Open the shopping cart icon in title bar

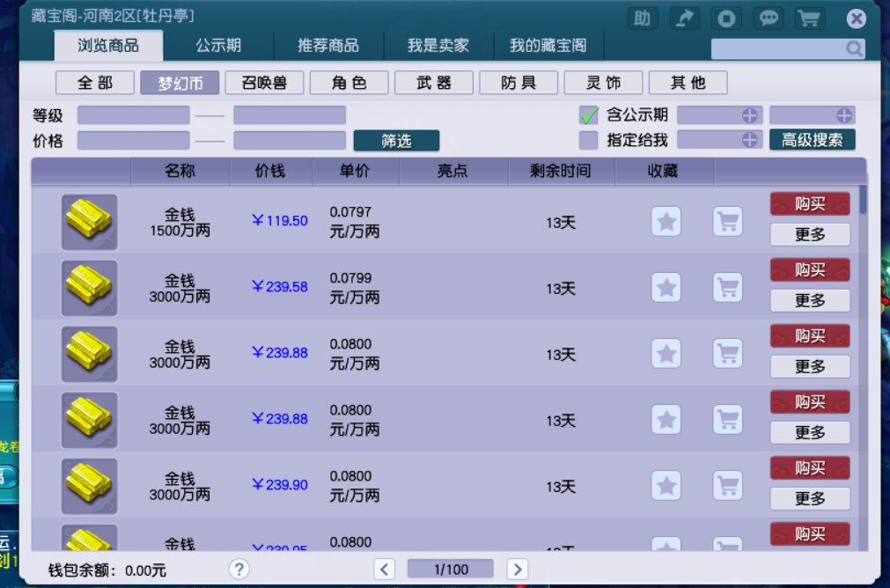pyautogui.click(x=809, y=18)
